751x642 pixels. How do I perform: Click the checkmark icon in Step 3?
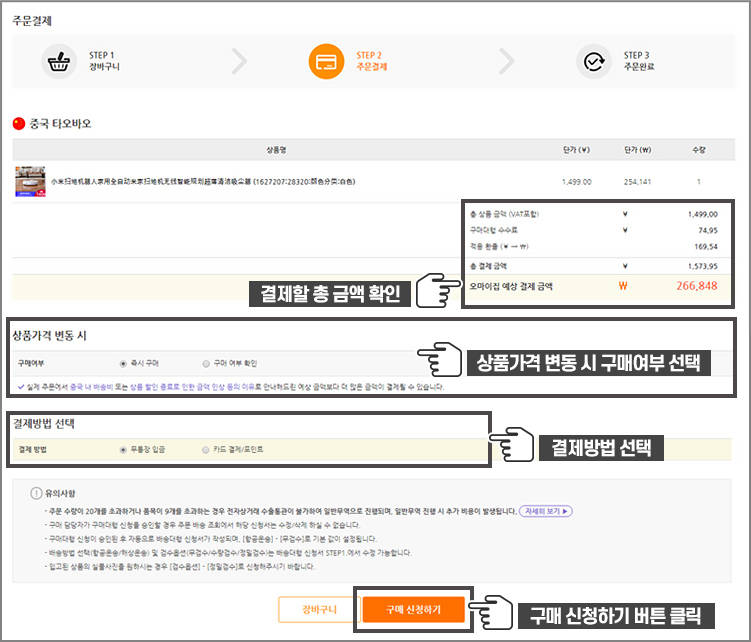point(594,62)
